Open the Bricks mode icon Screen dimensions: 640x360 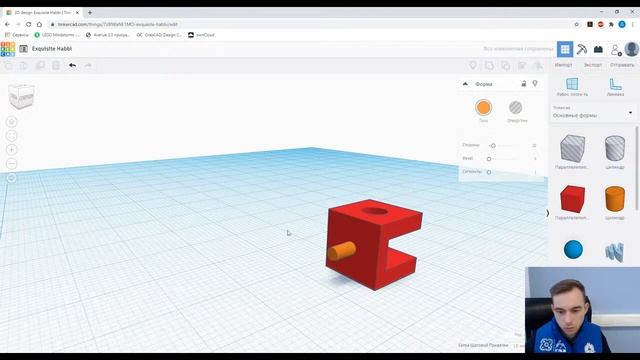pos(598,49)
